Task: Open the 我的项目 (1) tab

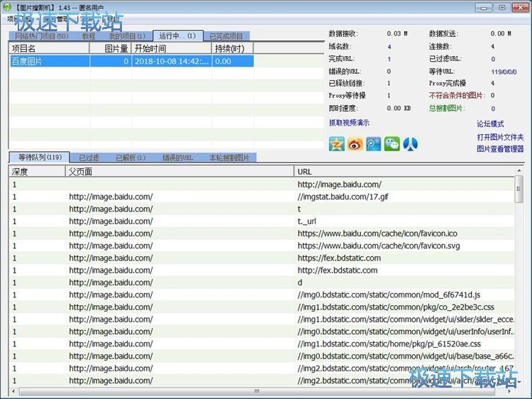Action: pyautogui.click(x=127, y=36)
